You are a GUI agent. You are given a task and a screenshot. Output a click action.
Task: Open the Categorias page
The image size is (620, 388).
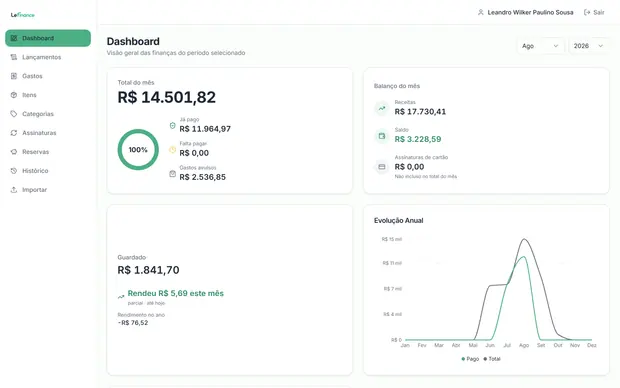[x=48, y=114]
